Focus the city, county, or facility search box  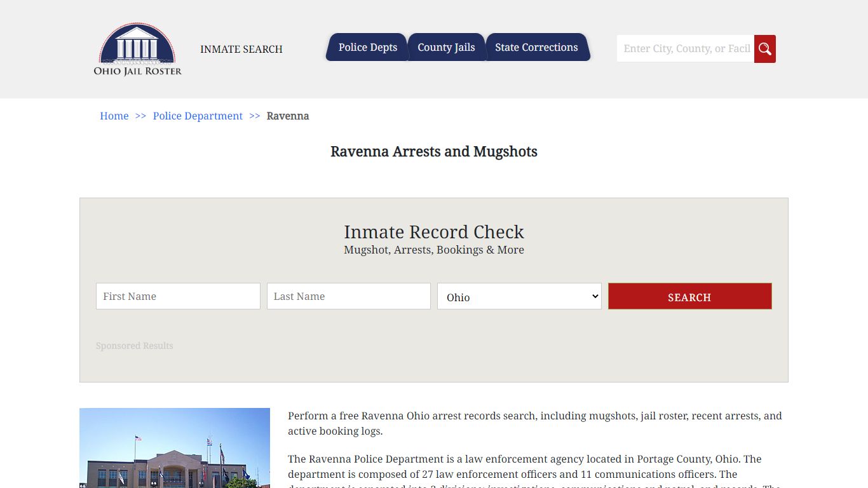pyautogui.click(x=686, y=49)
